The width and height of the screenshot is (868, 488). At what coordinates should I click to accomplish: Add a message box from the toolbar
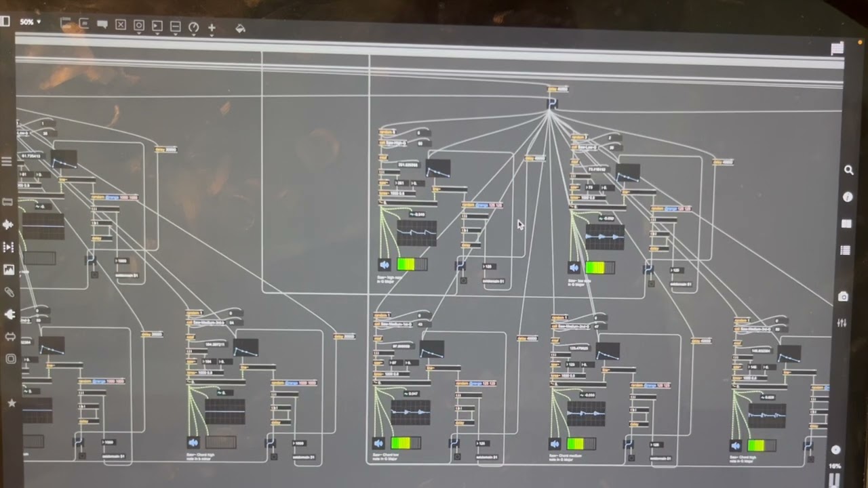point(84,24)
